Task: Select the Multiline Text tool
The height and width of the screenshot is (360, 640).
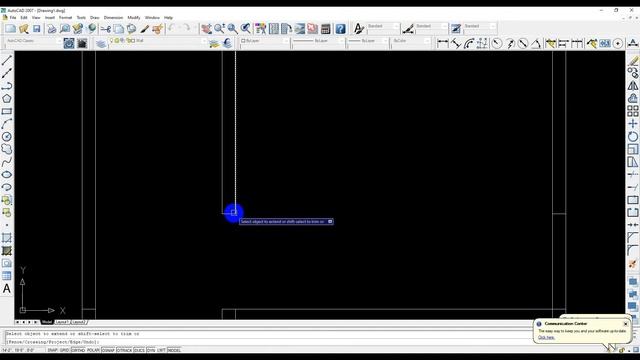Action: (7, 289)
